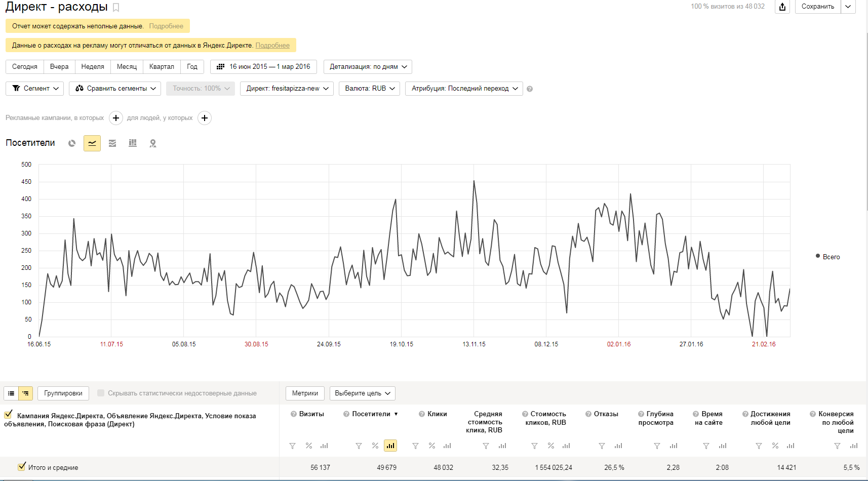
Task: Switch chart to pie view icon
Action: click(72, 143)
